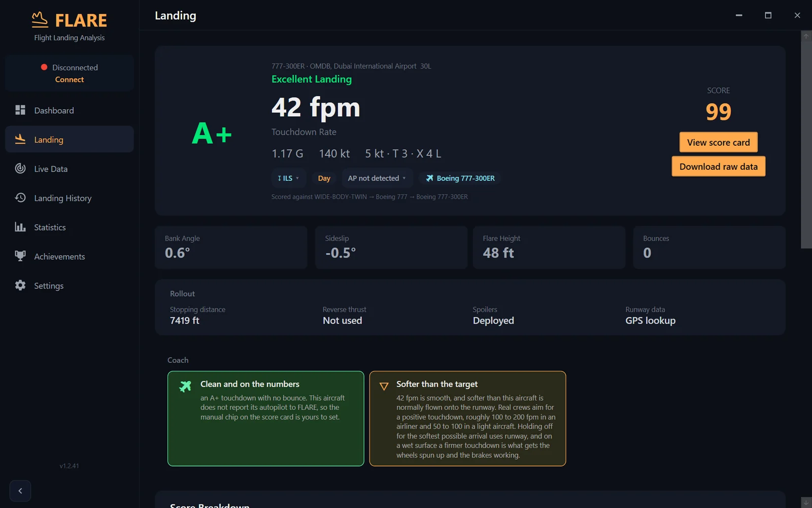Click the Bank Angle 0.6° card

point(231,247)
